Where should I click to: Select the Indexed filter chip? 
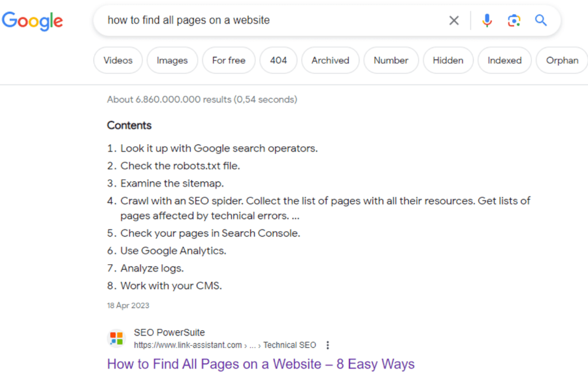(x=504, y=61)
